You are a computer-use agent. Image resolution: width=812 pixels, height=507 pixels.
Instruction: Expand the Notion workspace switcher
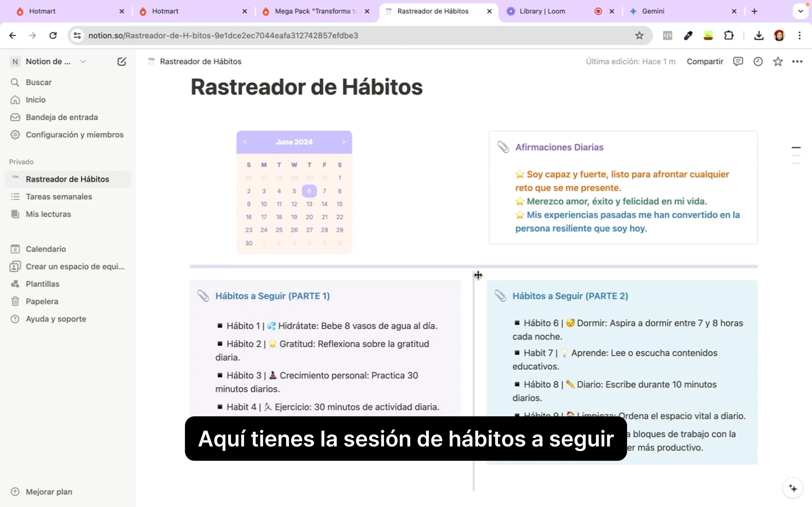pyautogui.click(x=83, y=61)
